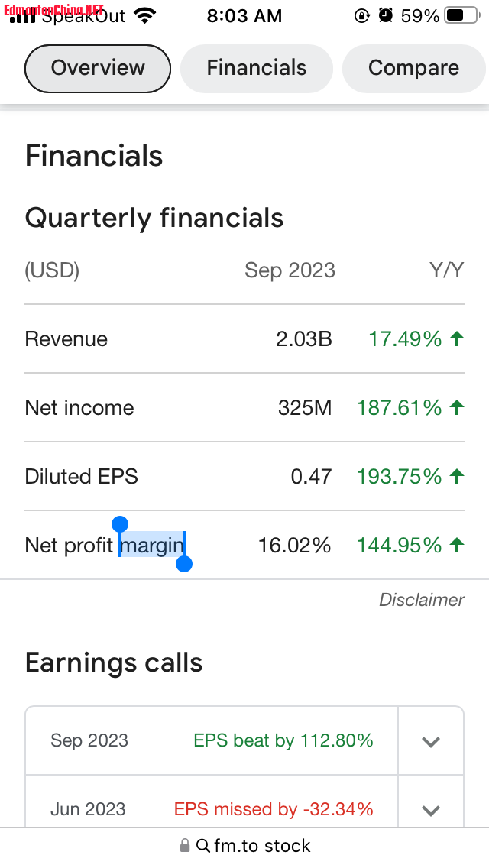Tap the orientation lock status icon
Viewport: 489px width, 868px height.
[361, 15]
